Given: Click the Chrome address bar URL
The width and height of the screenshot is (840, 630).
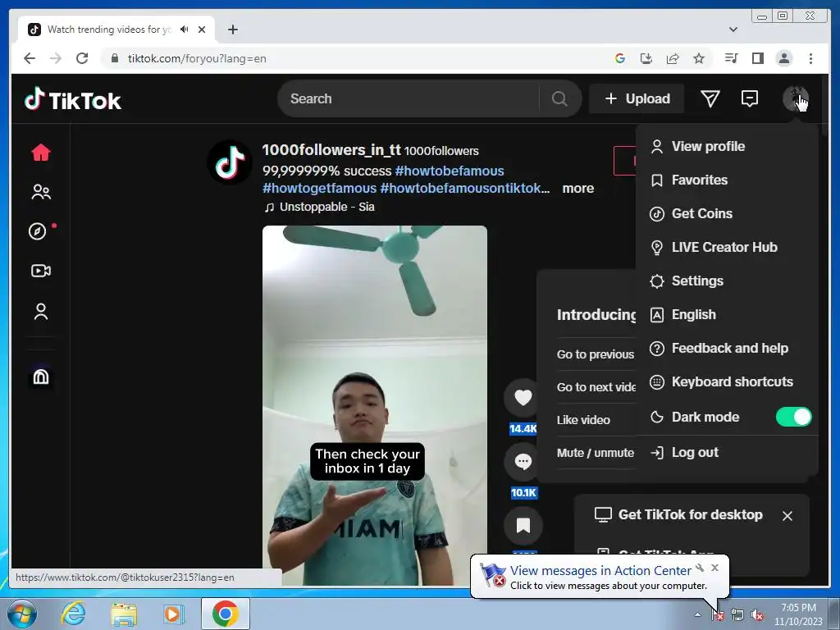Looking at the screenshot, I should tap(197, 58).
